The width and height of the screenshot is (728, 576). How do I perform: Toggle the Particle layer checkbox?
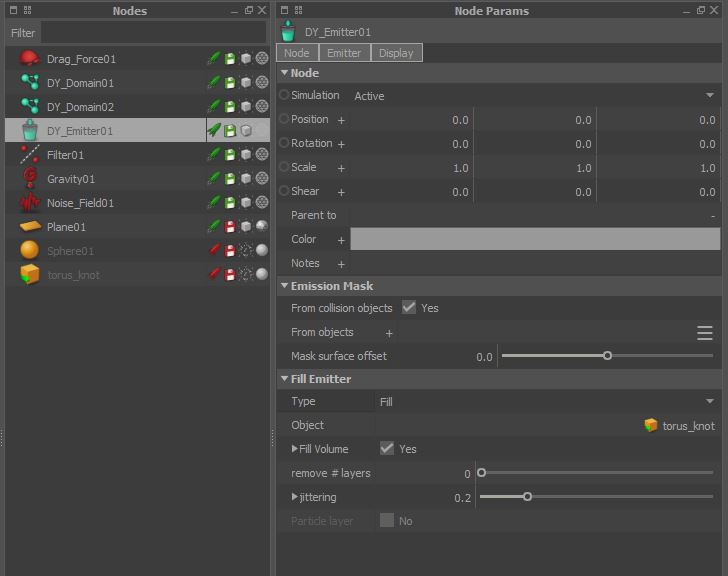pos(387,520)
